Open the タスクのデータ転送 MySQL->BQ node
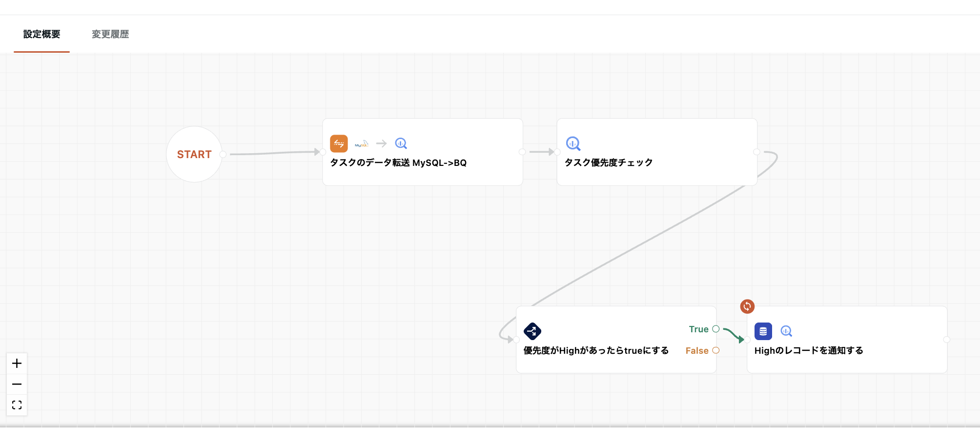Image resolution: width=980 pixels, height=445 pixels. [x=398, y=163]
